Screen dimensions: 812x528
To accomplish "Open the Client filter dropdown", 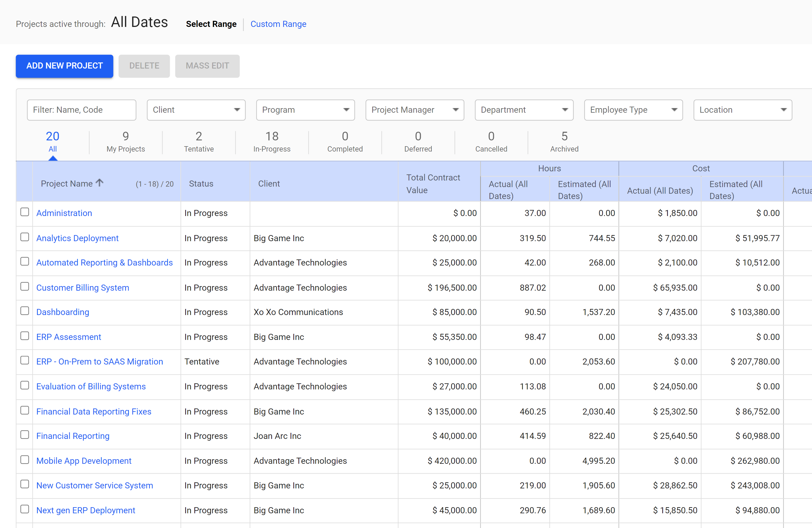I will [x=196, y=110].
